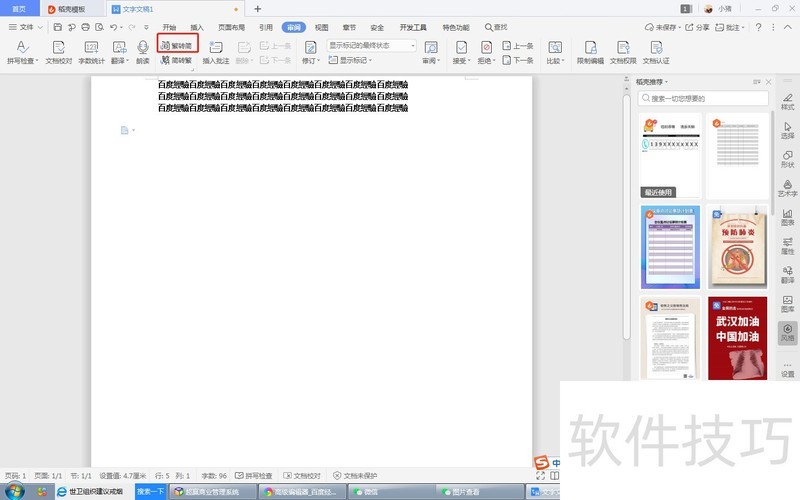Click the 风格 style sidebar icon
Screen dimensions: 800x500
(x=788, y=333)
